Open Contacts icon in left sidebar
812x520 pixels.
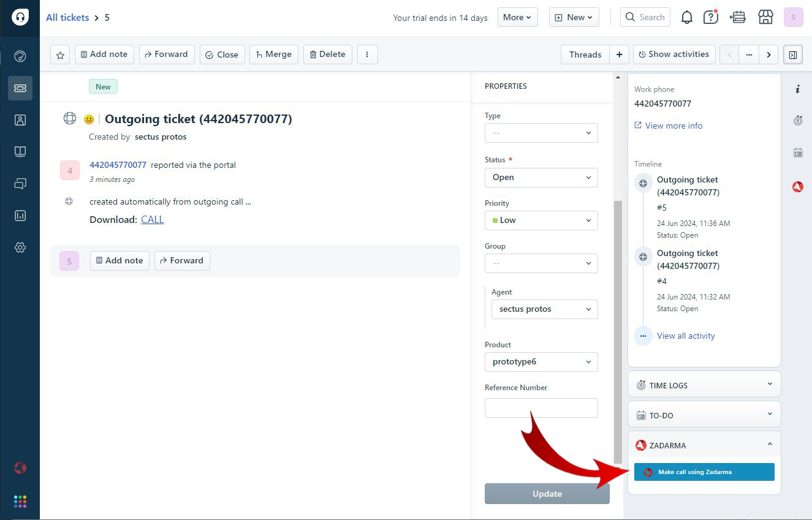click(x=20, y=120)
